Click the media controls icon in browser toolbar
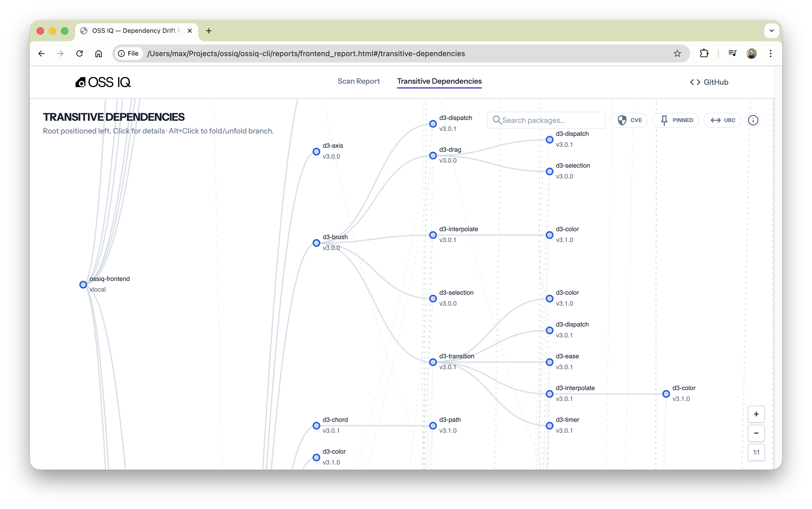The image size is (812, 509). (x=732, y=53)
